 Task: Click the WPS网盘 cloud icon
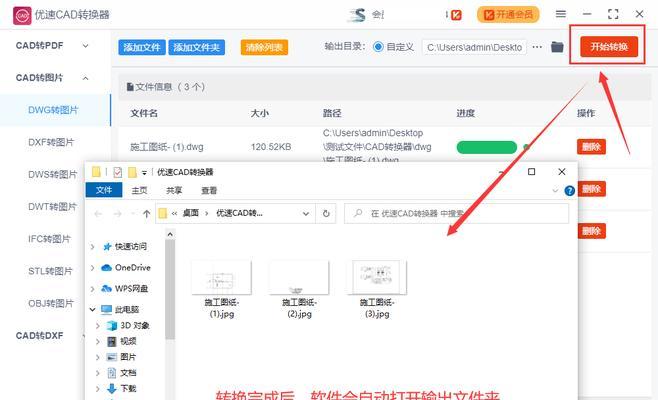click(x=107, y=289)
